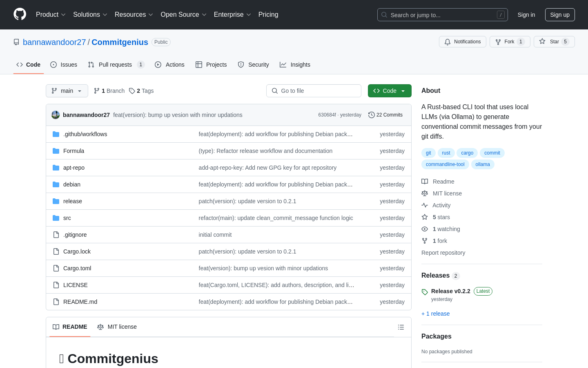Image resolution: width=588 pixels, height=368 pixels.
Task: Click the repository icon before bannawandoor27
Action: pyautogui.click(x=16, y=42)
